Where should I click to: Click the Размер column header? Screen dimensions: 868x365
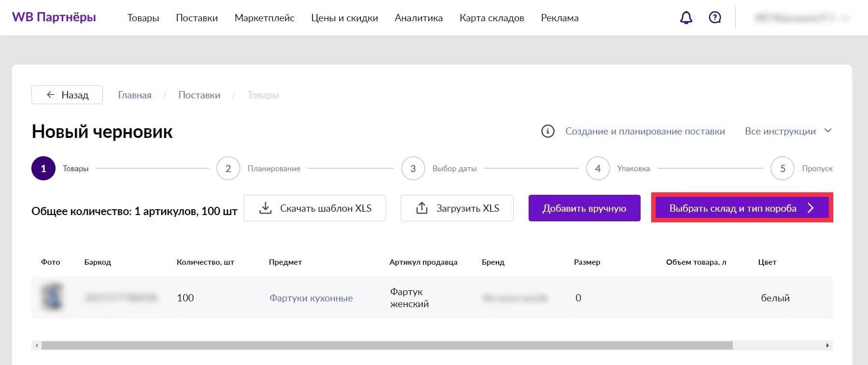tap(587, 262)
